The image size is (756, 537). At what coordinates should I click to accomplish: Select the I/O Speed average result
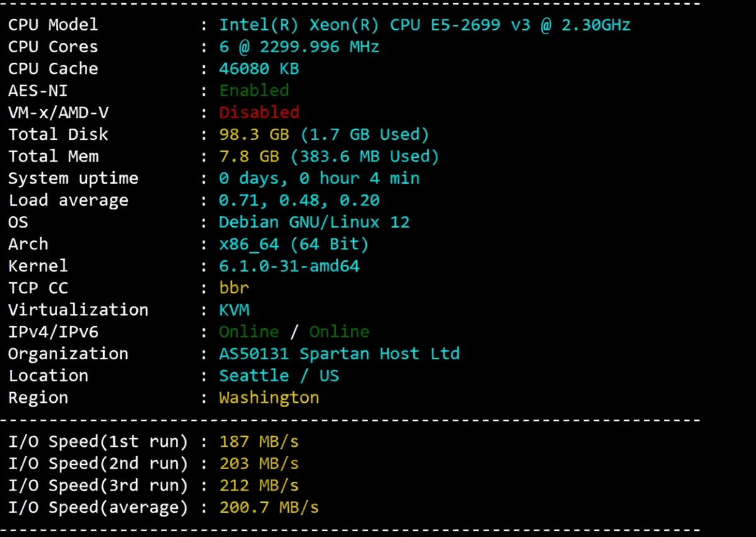(269, 507)
